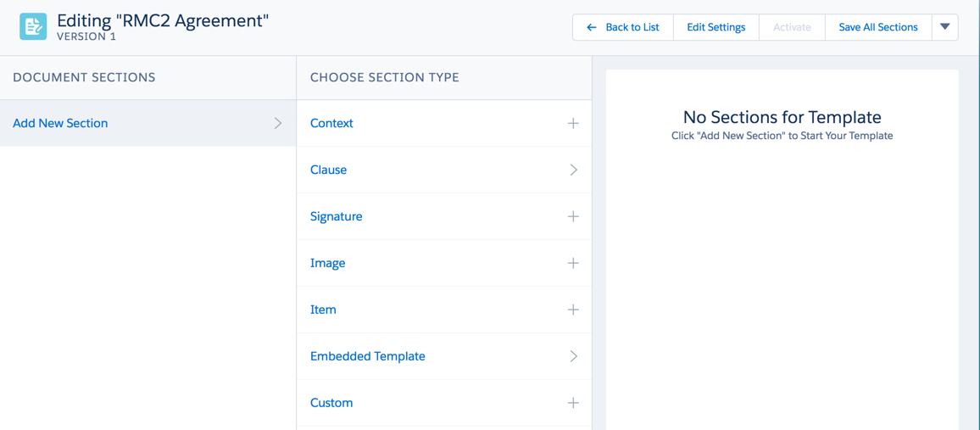
Task: Click the plus icon next to Context
Action: pos(573,123)
